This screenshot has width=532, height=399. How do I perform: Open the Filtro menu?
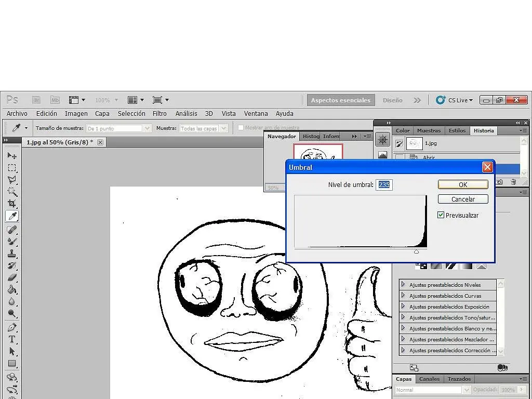tap(159, 114)
